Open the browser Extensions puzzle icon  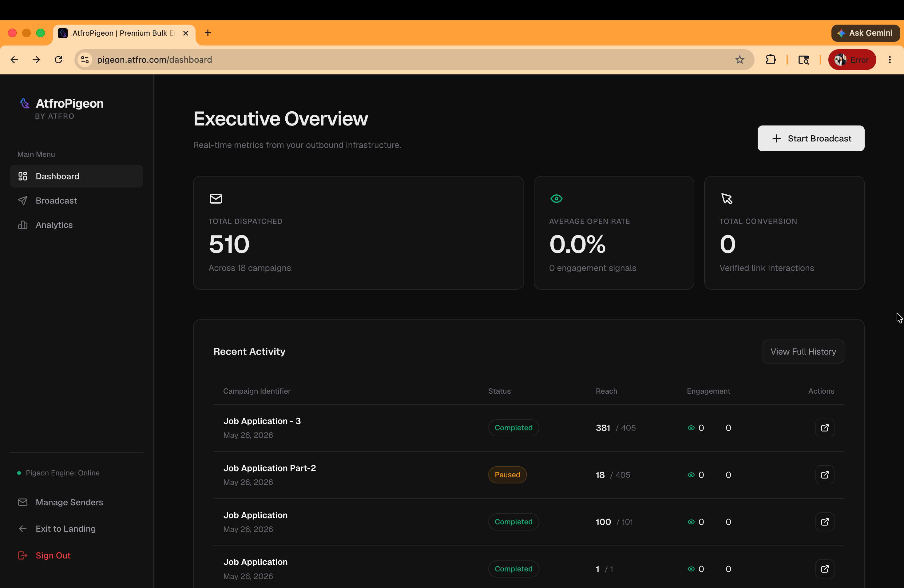[771, 60]
